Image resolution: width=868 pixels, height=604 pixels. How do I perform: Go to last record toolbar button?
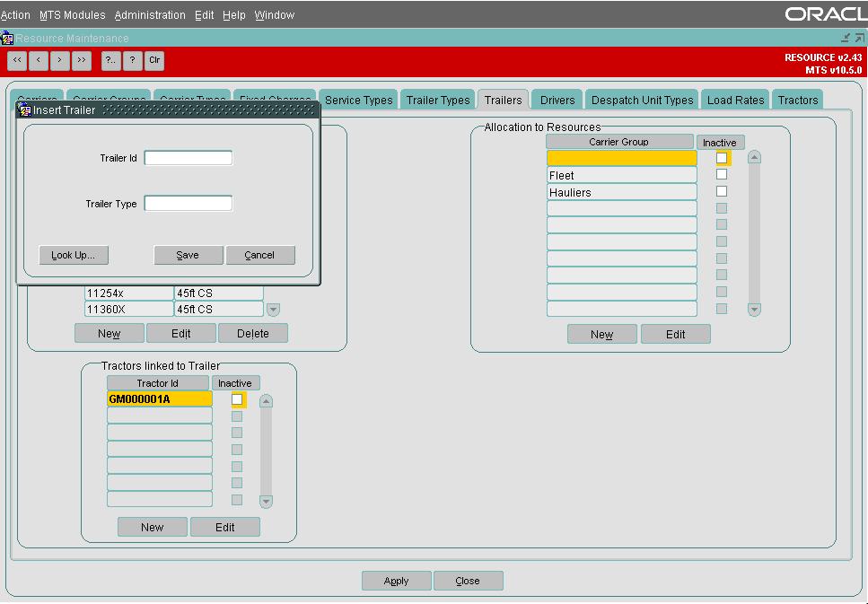[82, 60]
